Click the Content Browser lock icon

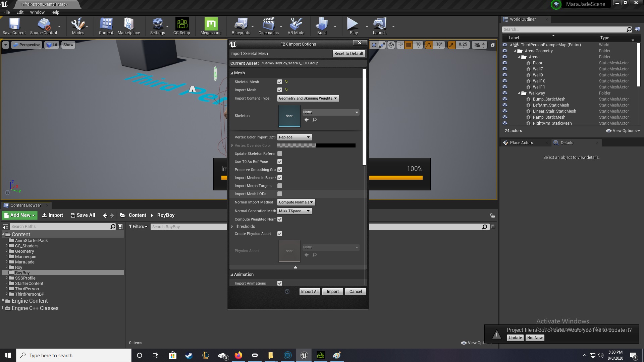tap(492, 216)
